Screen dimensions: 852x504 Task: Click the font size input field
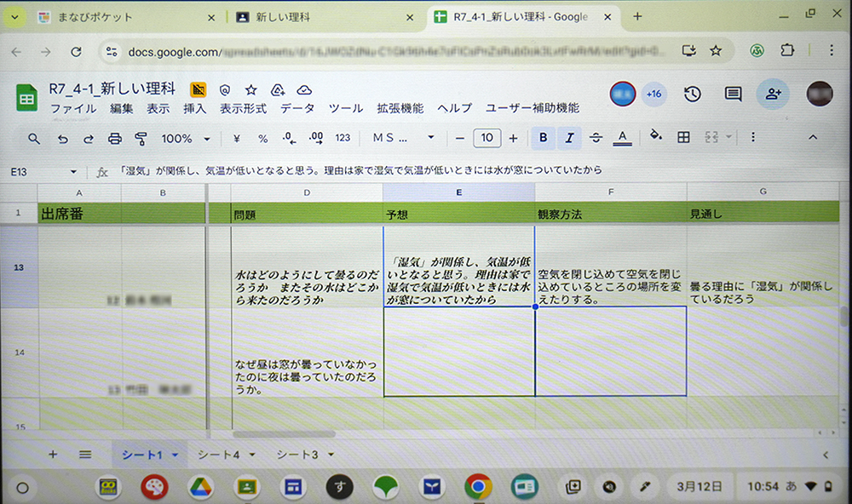pyautogui.click(x=486, y=138)
